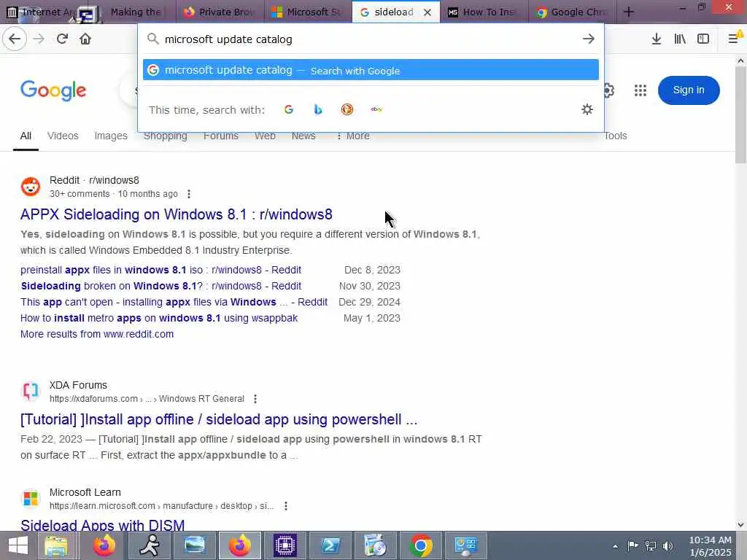747x560 pixels.
Task: Switch to the How To Install tab
Action: click(x=484, y=12)
